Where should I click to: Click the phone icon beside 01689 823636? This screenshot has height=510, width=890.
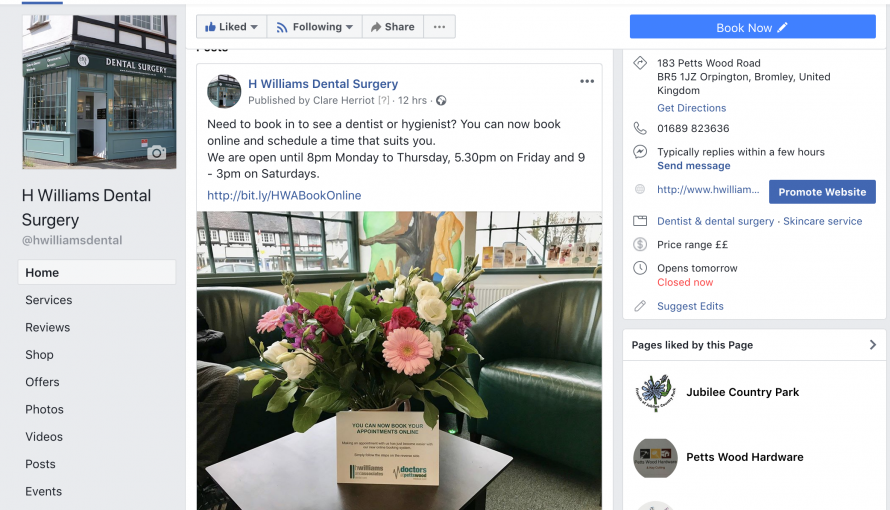tap(640, 129)
